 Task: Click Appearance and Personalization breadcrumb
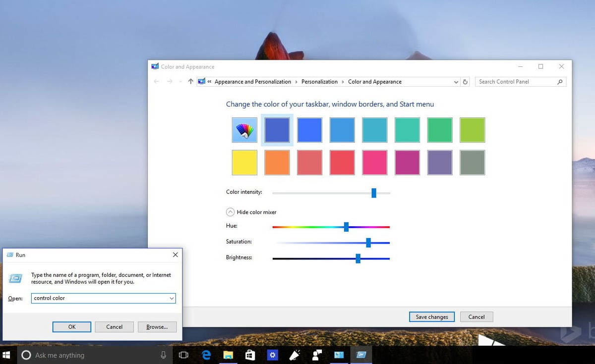(x=253, y=82)
